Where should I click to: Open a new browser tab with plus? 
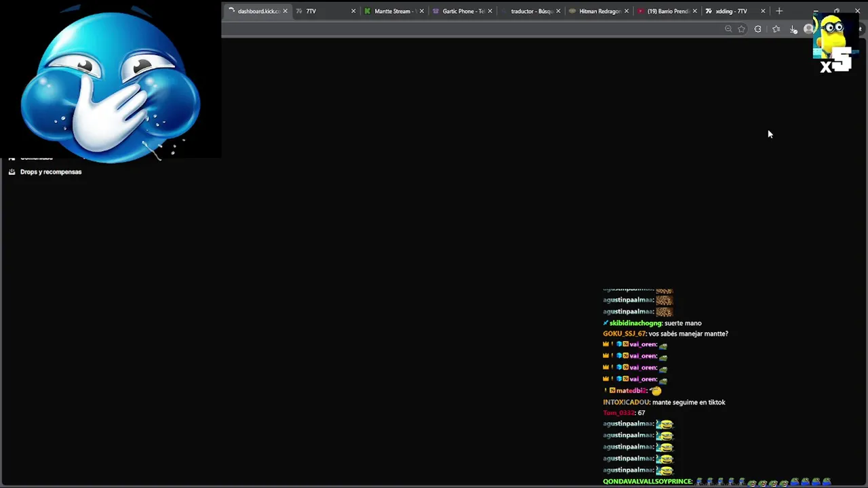pyautogui.click(x=779, y=11)
